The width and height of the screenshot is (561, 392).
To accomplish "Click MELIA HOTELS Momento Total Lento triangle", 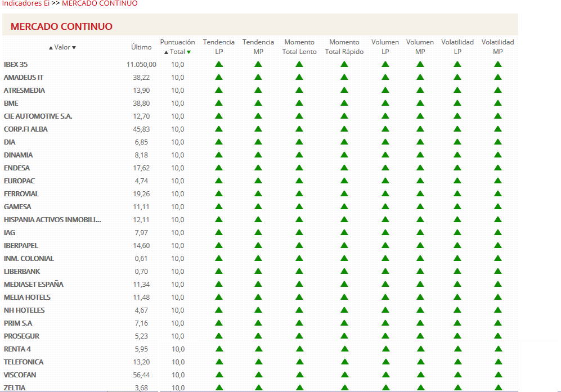I will 299,297.
